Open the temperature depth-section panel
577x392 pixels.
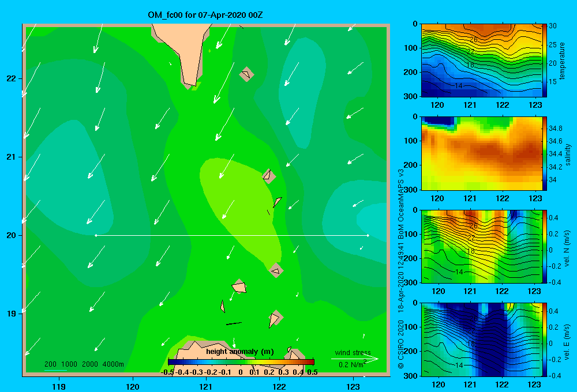pos(481,61)
